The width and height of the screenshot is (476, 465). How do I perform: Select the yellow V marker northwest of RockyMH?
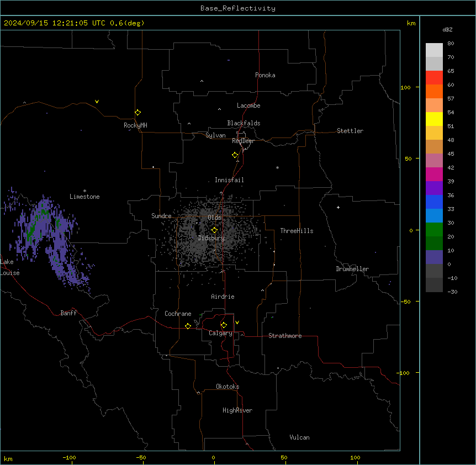pyautogui.click(x=97, y=102)
